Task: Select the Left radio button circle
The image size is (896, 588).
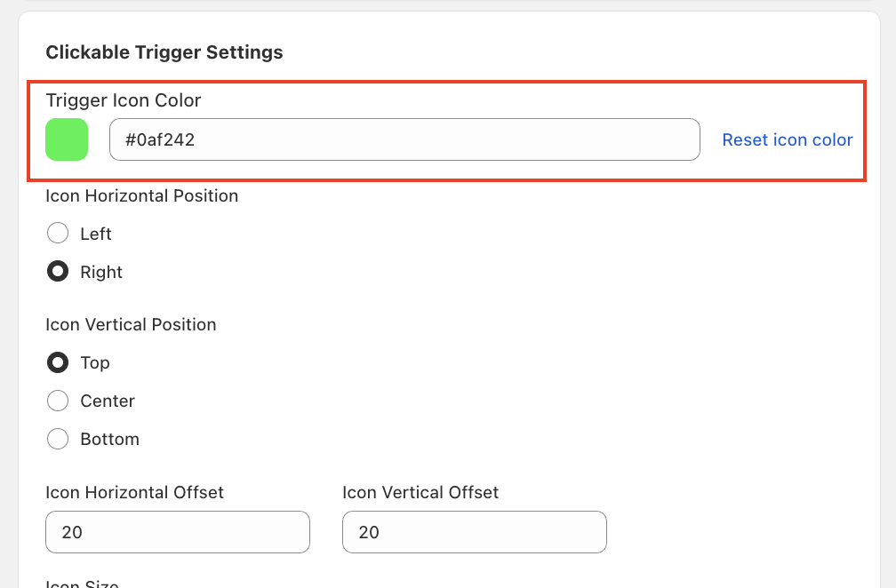Action: (58, 234)
